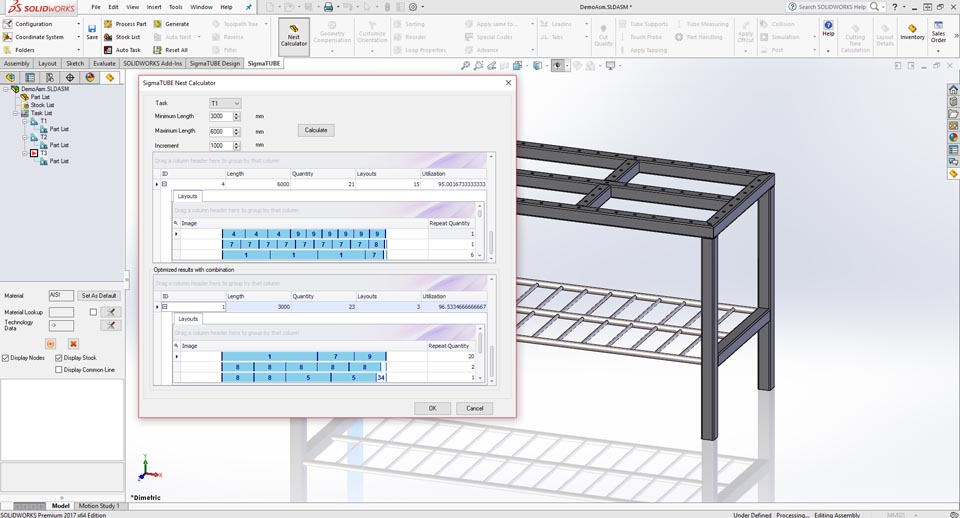Enable the Display Common Line checkbox
The image size is (960, 518).
pyautogui.click(x=59, y=370)
